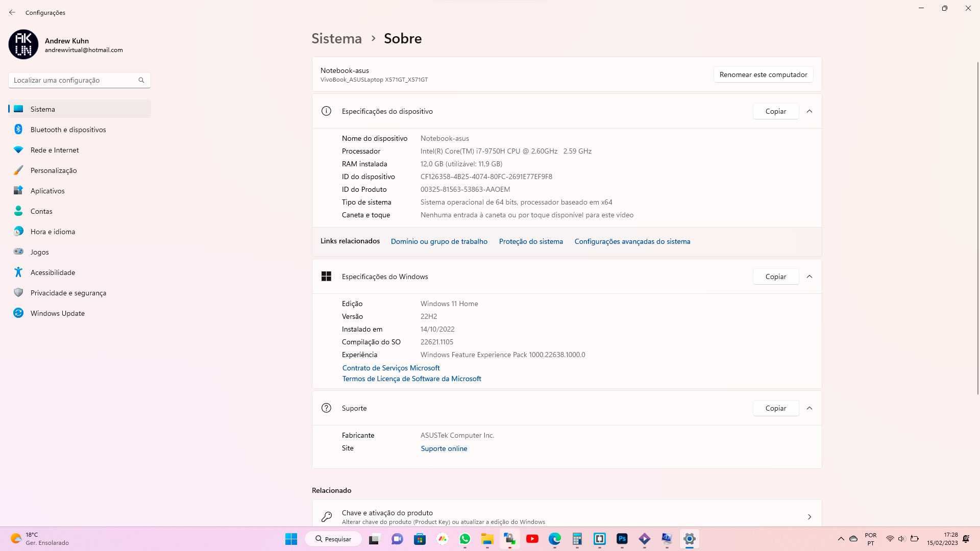Click the Windows logo beside Especificações do Windows
Screen dimensions: 980x551
(x=326, y=277)
